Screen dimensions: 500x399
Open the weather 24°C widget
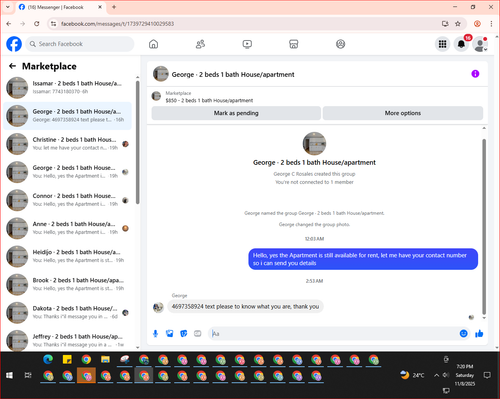click(x=412, y=375)
